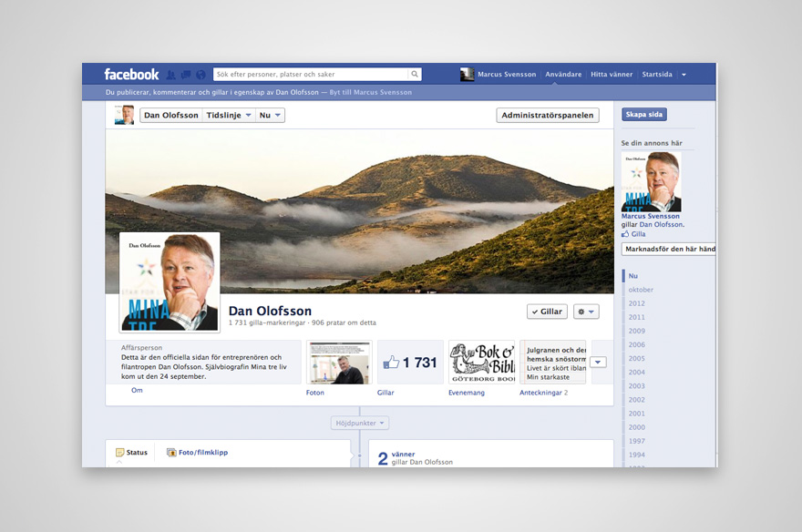Jump to 2005 in the timeline
This screenshot has width=802, height=532.
[637, 359]
